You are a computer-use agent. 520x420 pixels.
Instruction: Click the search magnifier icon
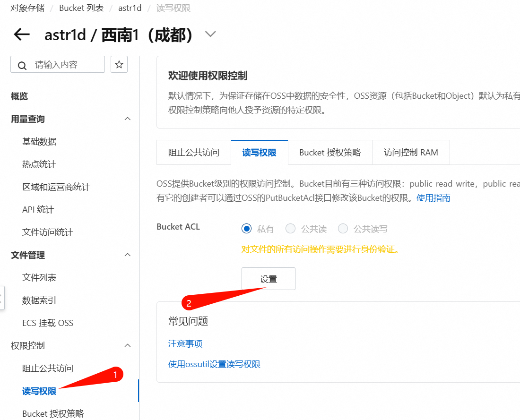[22, 65]
